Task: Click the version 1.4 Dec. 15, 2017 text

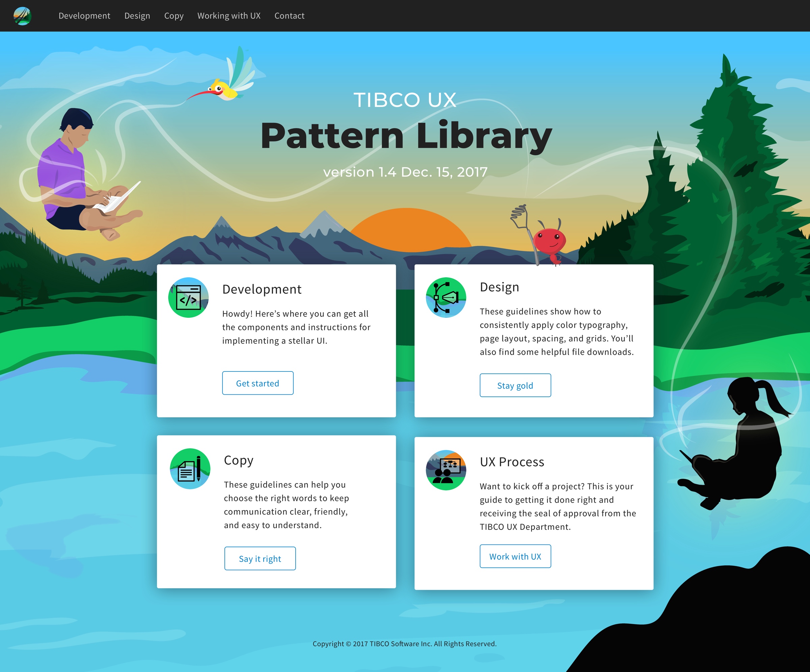Action: tap(405, 172)
